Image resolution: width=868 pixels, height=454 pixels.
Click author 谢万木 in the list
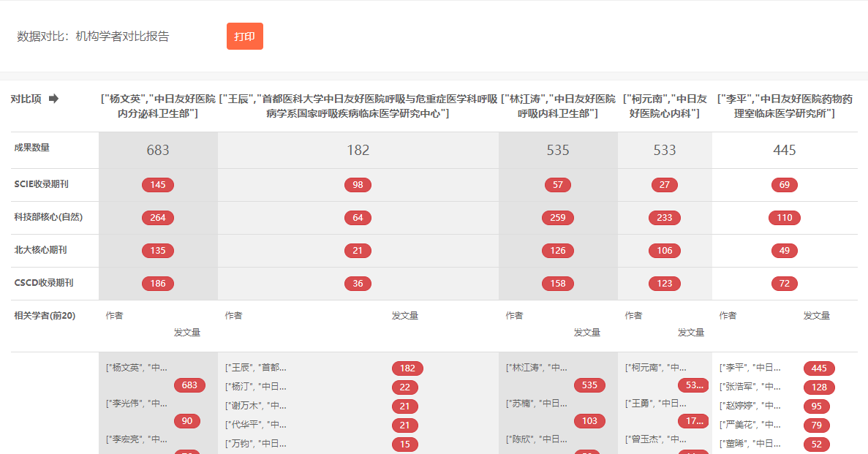256,406
